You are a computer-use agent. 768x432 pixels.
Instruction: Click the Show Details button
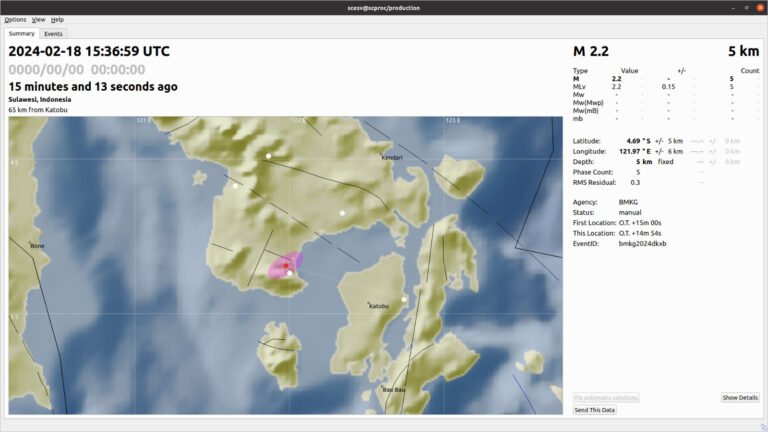[740, 398]
